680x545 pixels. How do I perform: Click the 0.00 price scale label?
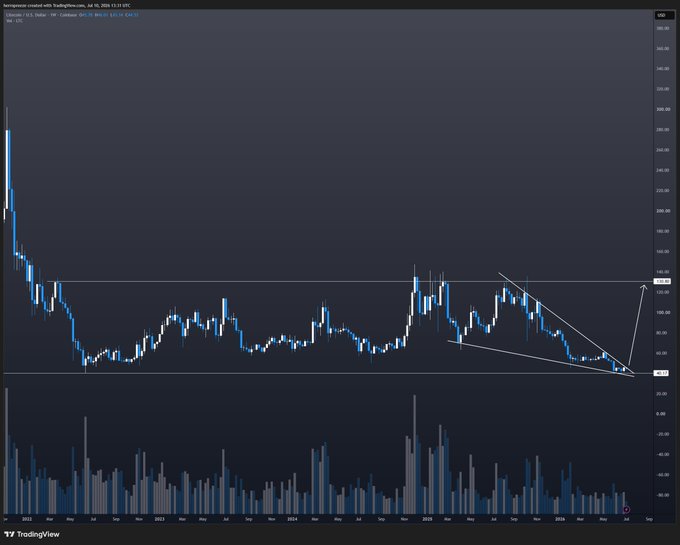(x=661, y=414)
